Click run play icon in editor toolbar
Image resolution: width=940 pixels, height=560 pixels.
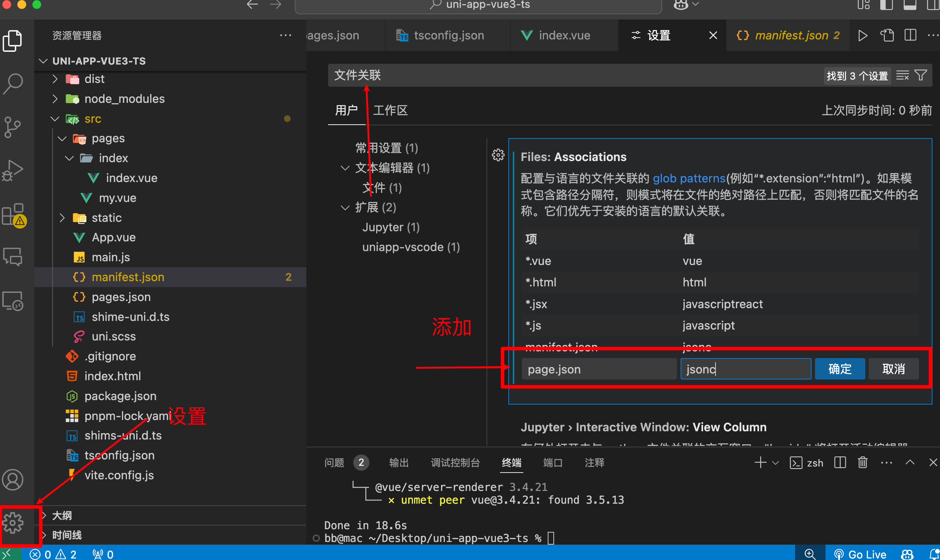[x=863, y=36]
